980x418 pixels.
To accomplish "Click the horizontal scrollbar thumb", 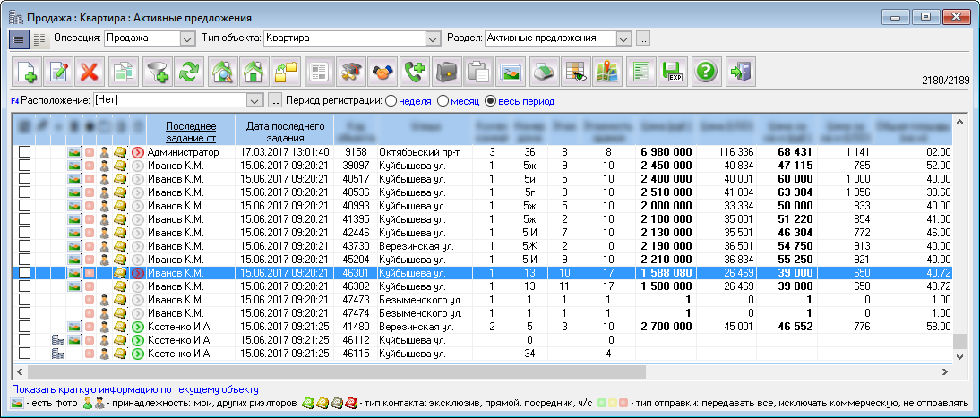I will pos(334,371).
